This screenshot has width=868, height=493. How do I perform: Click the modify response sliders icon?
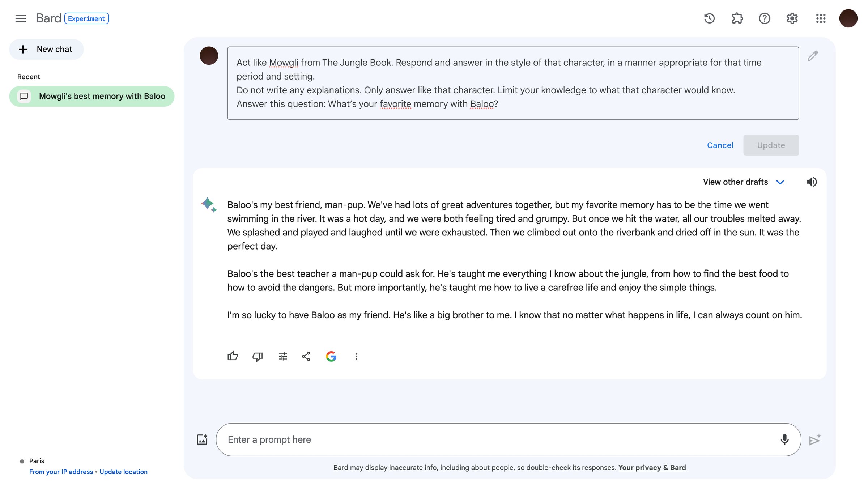[x=283, y=357]
